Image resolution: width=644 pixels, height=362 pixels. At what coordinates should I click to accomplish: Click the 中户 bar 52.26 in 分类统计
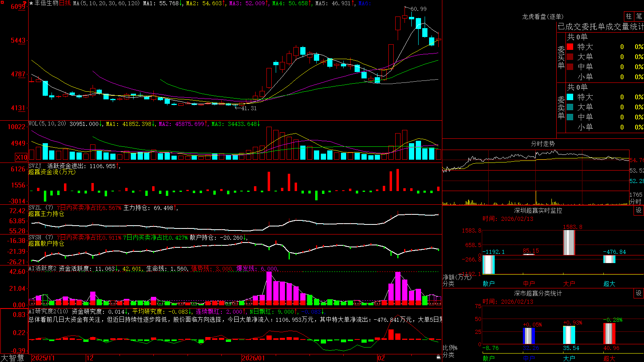pos(529,336)
